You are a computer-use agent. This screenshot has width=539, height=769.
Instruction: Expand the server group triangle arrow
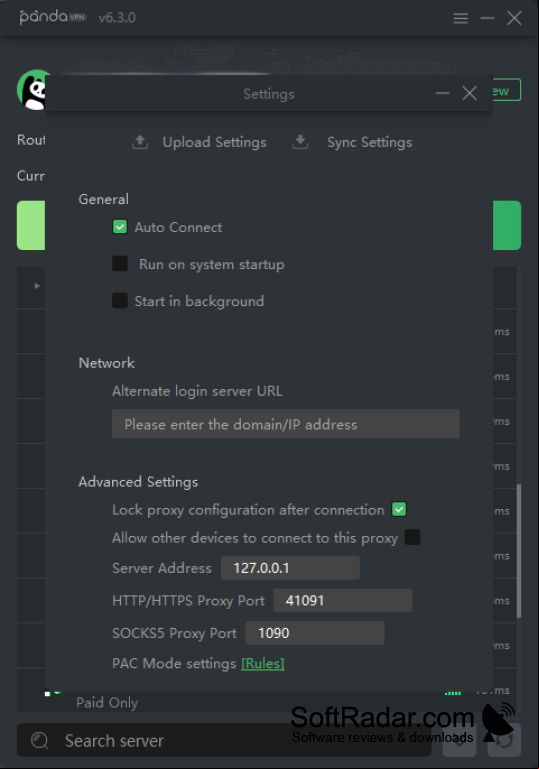pyautogui.click(x=37, y=285)
